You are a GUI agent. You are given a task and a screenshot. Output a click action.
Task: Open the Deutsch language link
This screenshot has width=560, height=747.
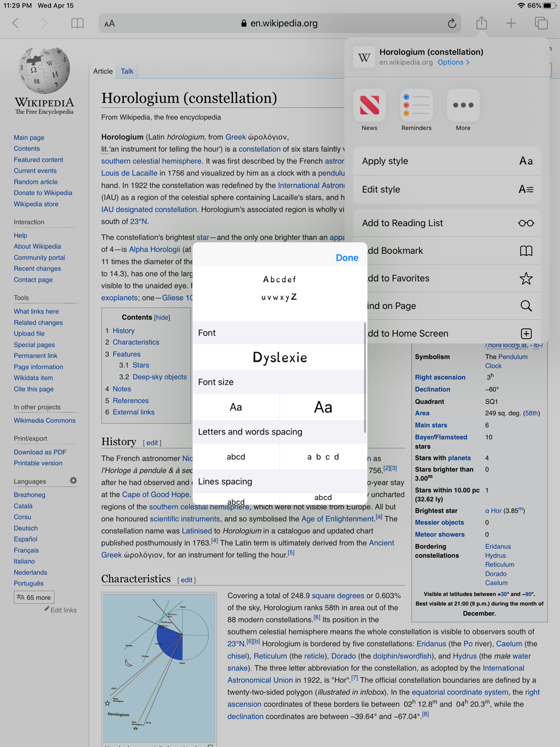pos(26,529)
